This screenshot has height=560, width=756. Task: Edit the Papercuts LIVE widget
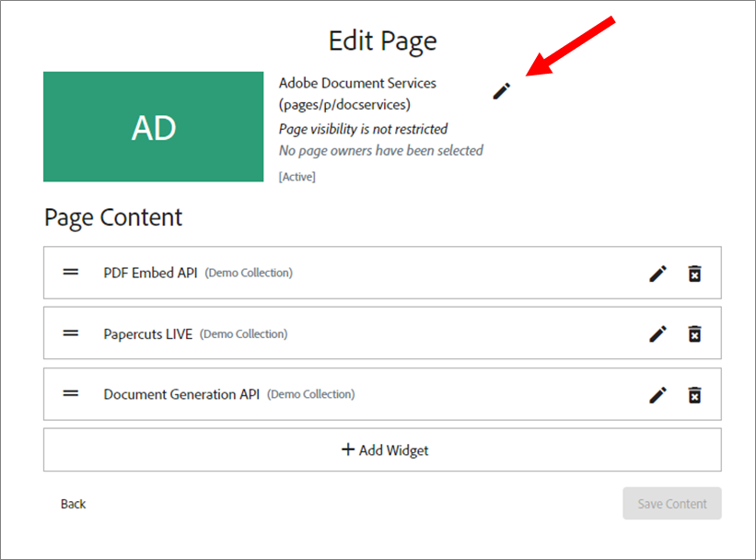(657, 333)
